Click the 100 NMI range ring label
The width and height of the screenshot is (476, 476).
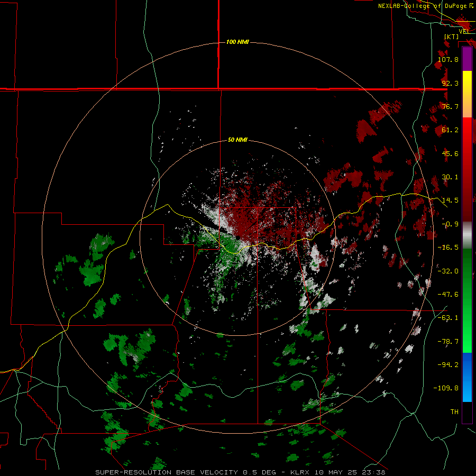point(237,42)
